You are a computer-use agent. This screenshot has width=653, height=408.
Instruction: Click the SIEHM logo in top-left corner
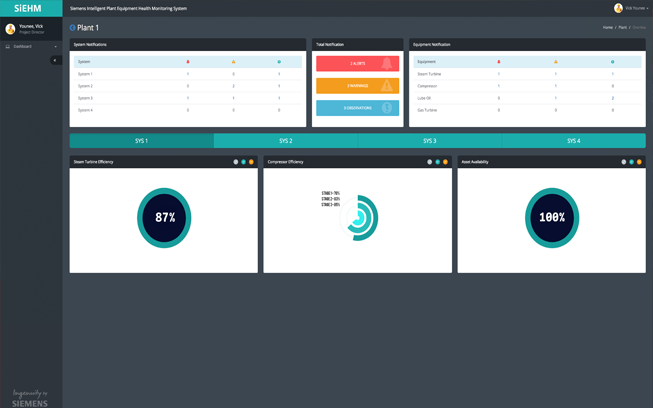(28, 8)
